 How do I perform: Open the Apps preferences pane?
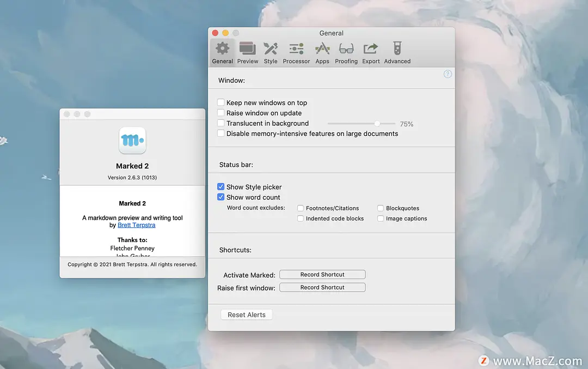[x=322, y=52]
